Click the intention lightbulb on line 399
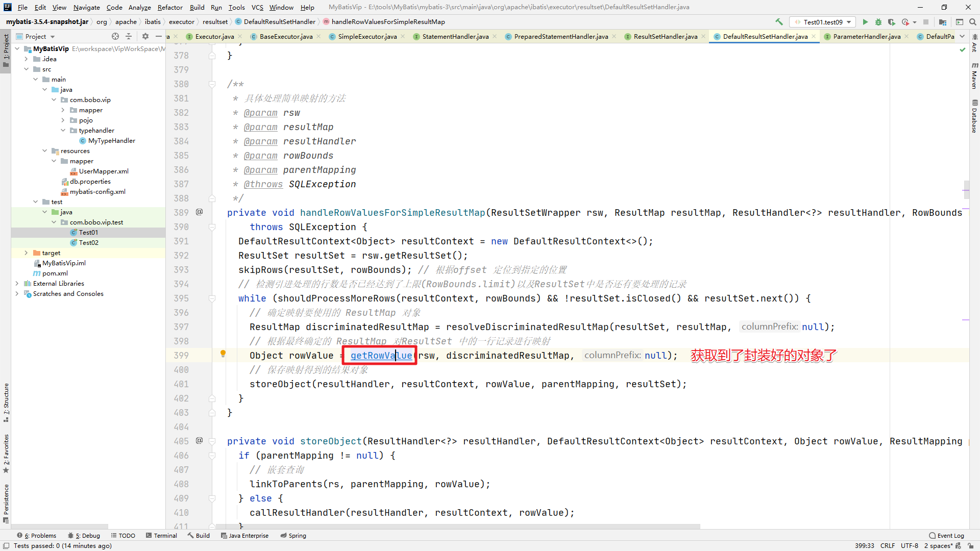This screenshot has height=551, width=980. pos(223,353)
